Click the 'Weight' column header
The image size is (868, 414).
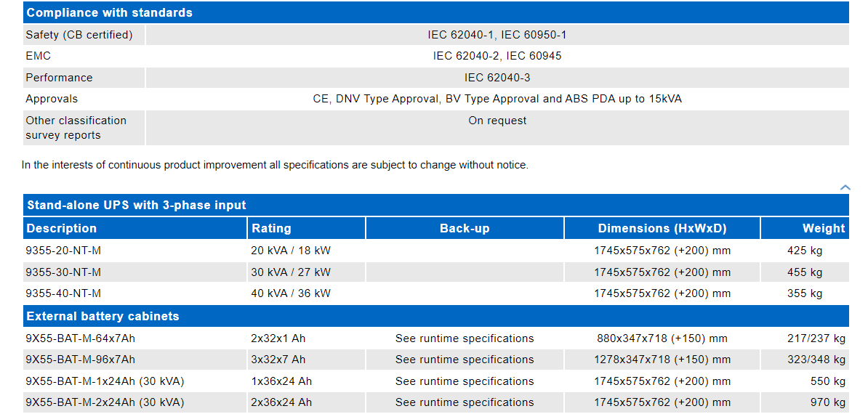823,228
